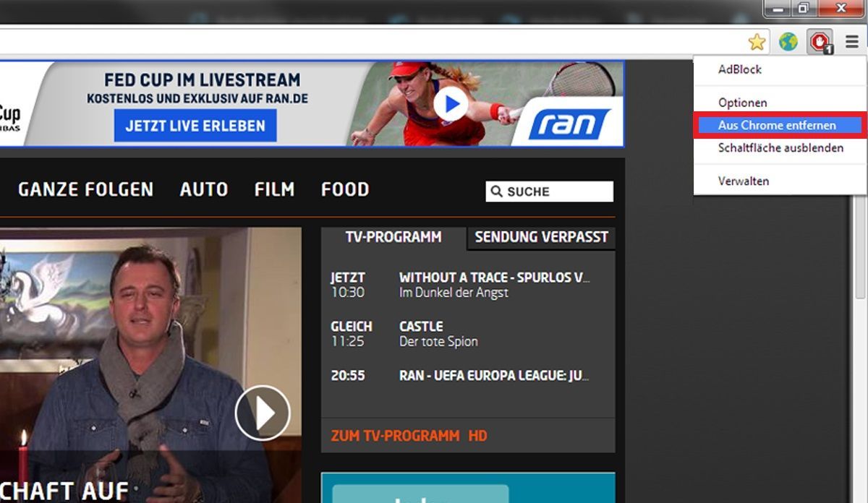Image resolution: width=868 pixels, height=503 pixels.
Task: Click into the SUCHE search field
Action: 557,192
